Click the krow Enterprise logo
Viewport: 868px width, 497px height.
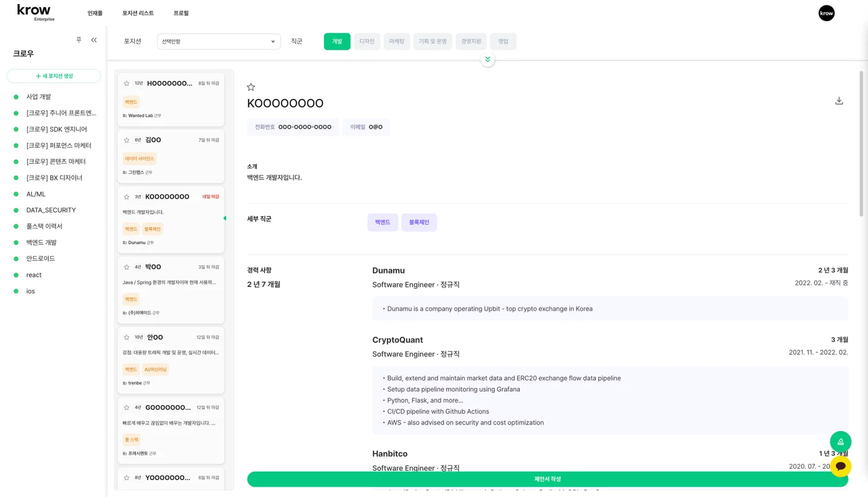tap(35, 13)
